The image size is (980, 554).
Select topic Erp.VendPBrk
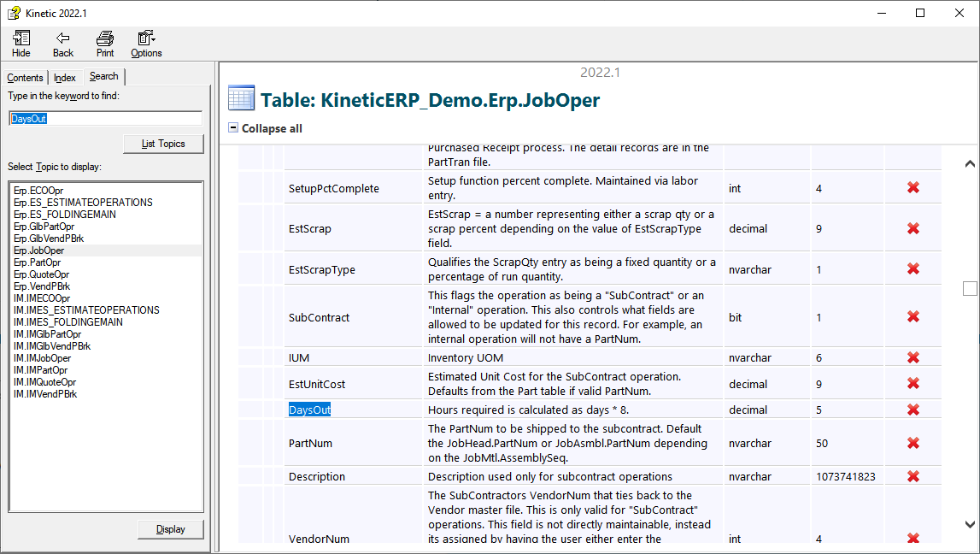42,286
